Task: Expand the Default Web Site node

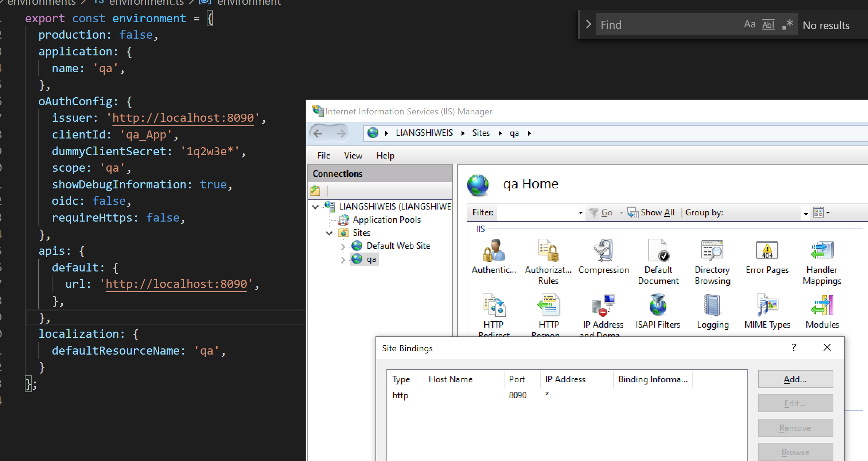Action: tap(343, 247)
